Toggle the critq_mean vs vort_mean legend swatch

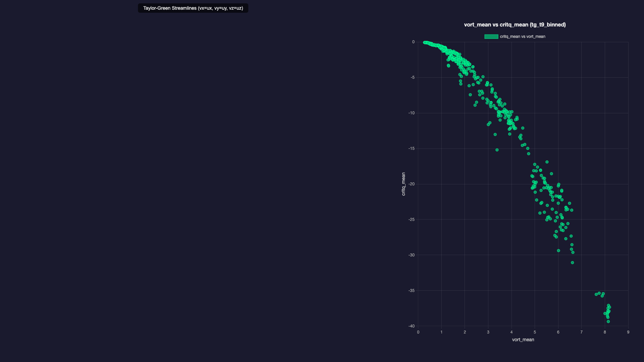(491, 37)
